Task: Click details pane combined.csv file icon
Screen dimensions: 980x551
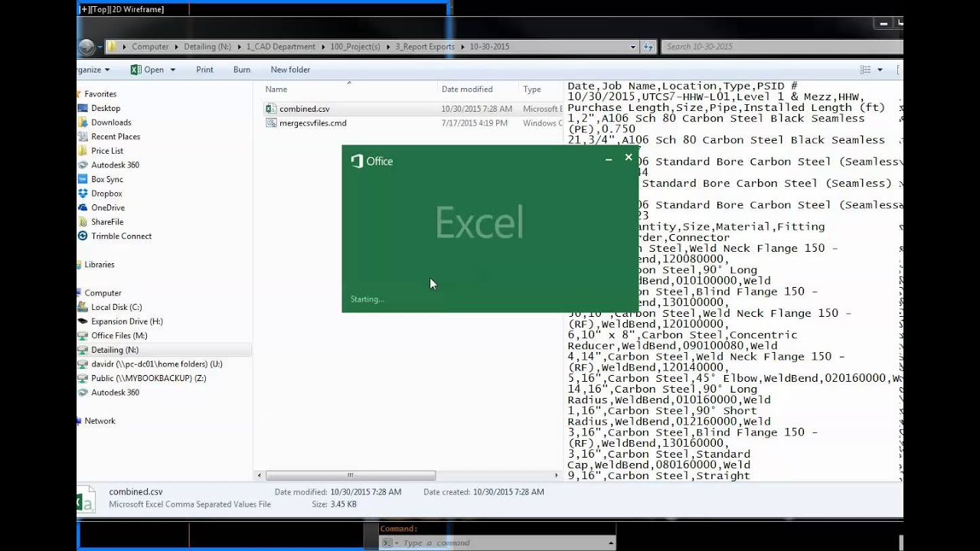Action: click(85, 499)
